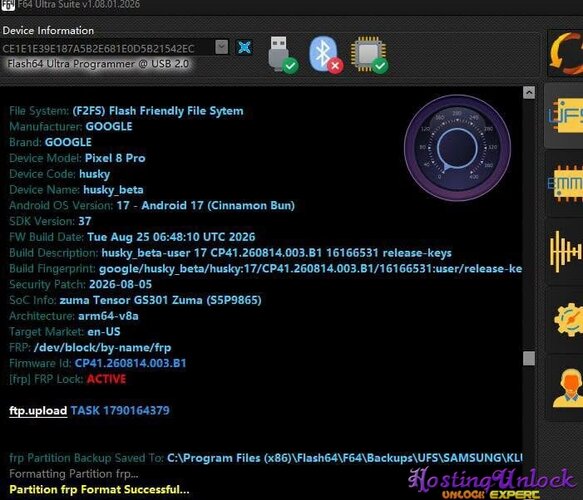This screenshot has height=500, width=583.
Task: Click 'Tue Aug 25 06:48:10 UTC 2026' build date
Action: point(171,237)
